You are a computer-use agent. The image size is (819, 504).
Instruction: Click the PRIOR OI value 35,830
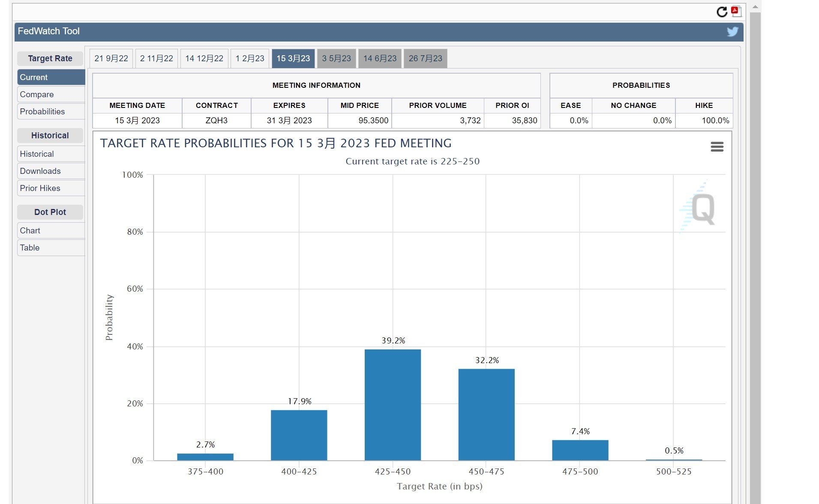[x=525, y=121]
